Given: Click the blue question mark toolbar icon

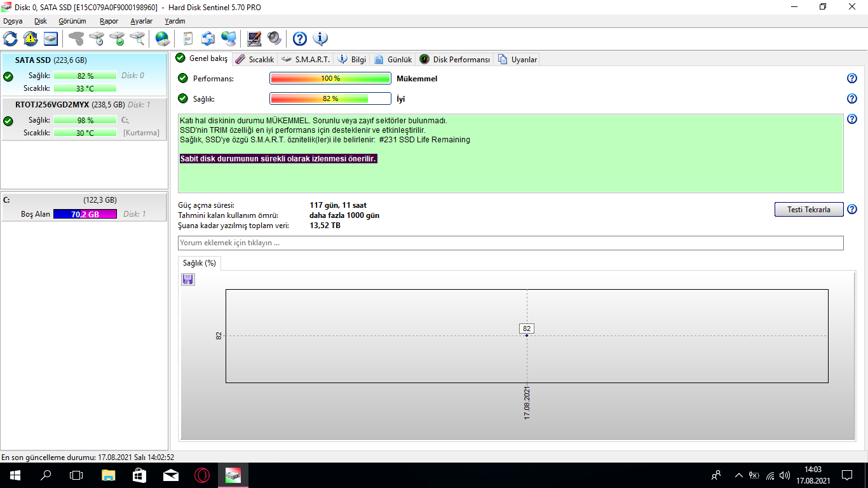Looking at the screenshot, I should [x=300, y=39].
